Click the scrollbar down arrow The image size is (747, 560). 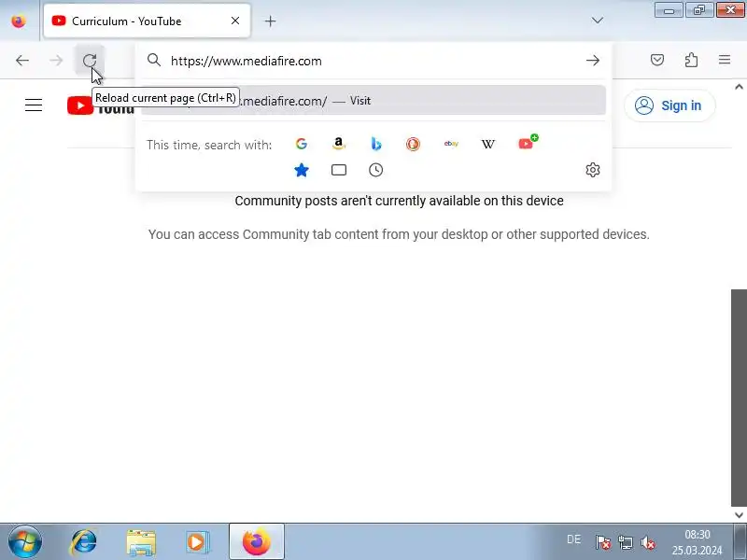(x=739, y=515)
